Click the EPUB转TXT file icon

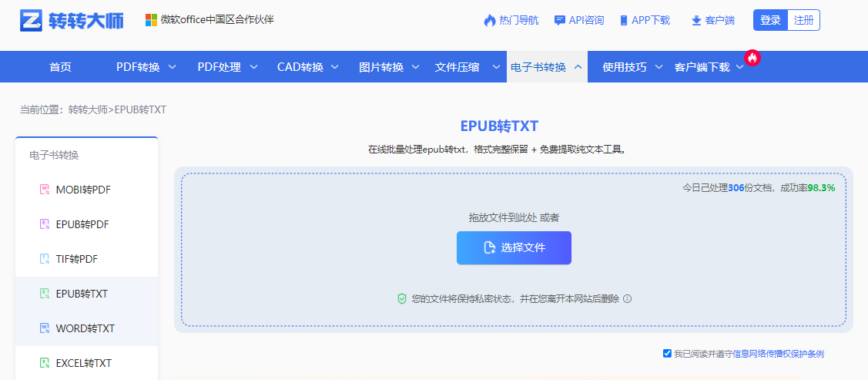45,294
